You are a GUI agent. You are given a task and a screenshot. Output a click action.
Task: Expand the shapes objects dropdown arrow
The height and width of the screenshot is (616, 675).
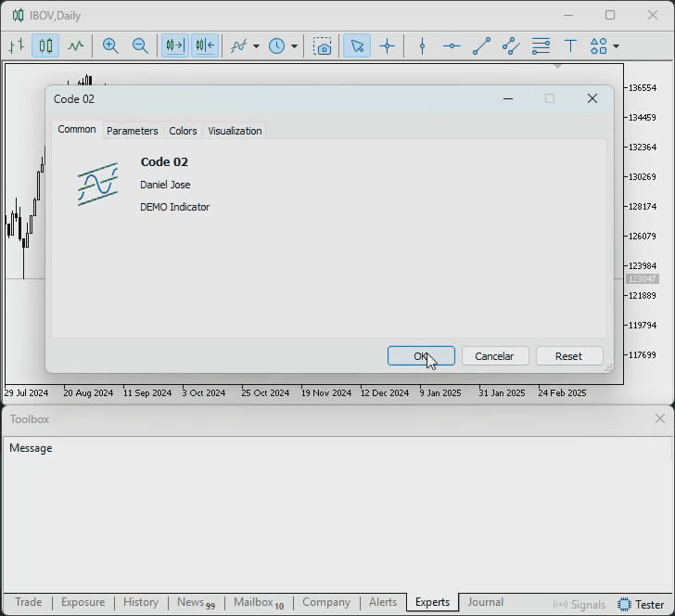coord(616,46)
